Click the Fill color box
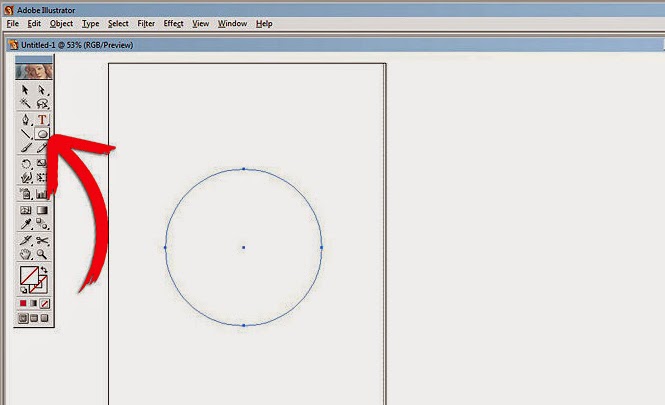Image resolution: width=665 pixels, height=405 pixels. (x=29, y=276)
